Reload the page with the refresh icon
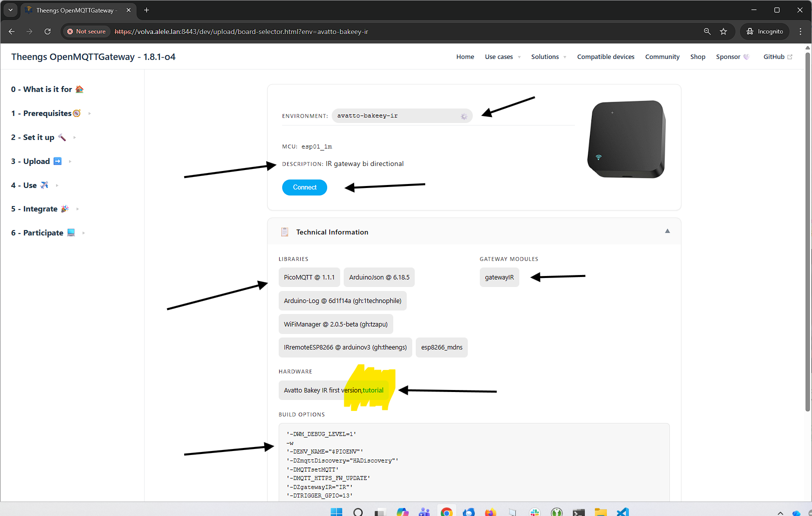The width and height of the screenshot is (812, 516). pos(48,31)
